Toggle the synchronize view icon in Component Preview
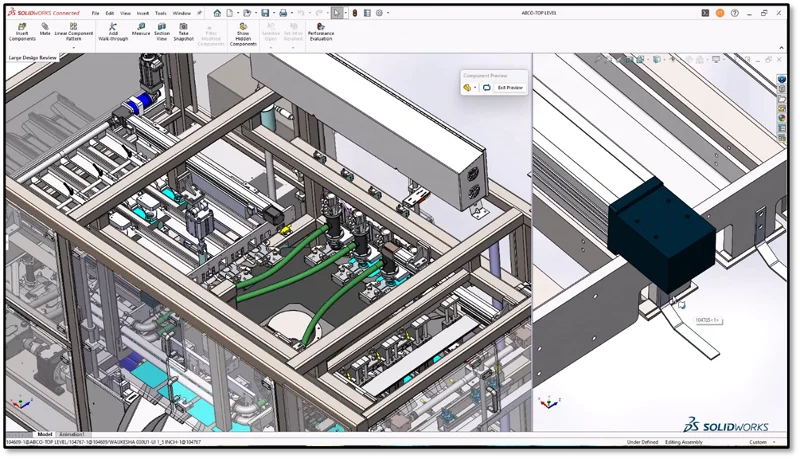The width and height of the screenshot is (800, 459). coord(486,88)
